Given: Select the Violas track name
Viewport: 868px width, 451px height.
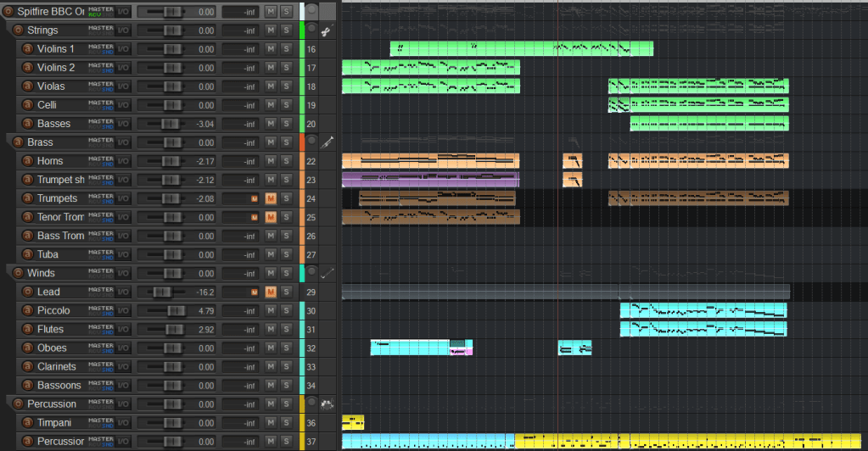Looking at the screenshot, I should (51, 86).
